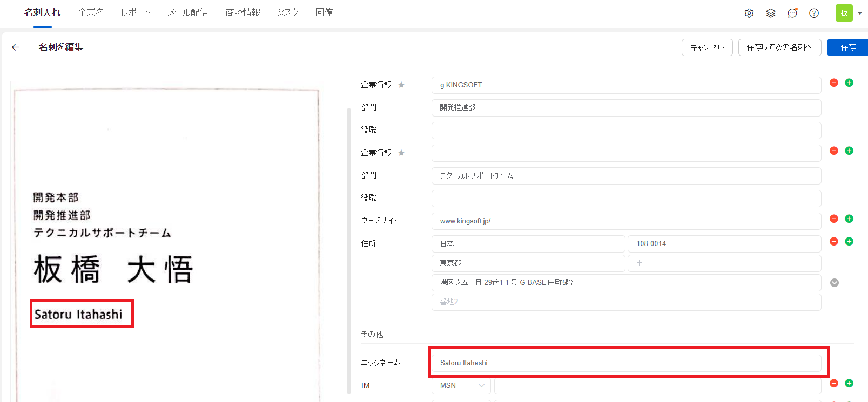
Task: Click the その他 section heading
Action: pos(372,335)
